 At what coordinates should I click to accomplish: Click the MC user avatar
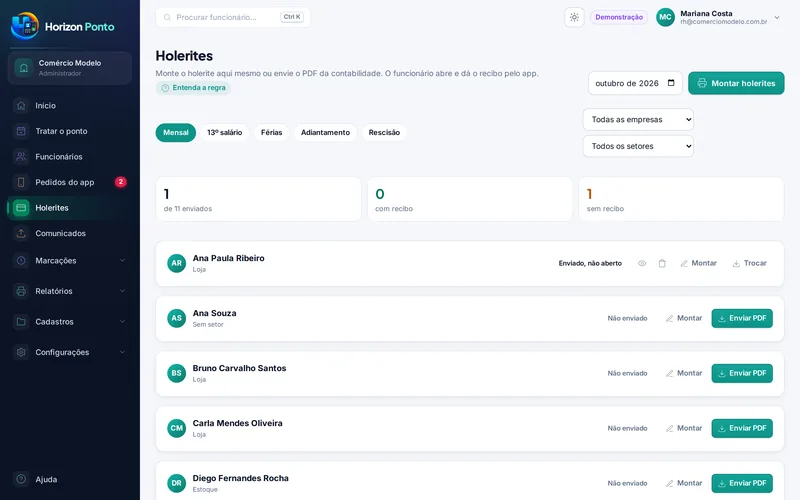click(x=665, y=17)
